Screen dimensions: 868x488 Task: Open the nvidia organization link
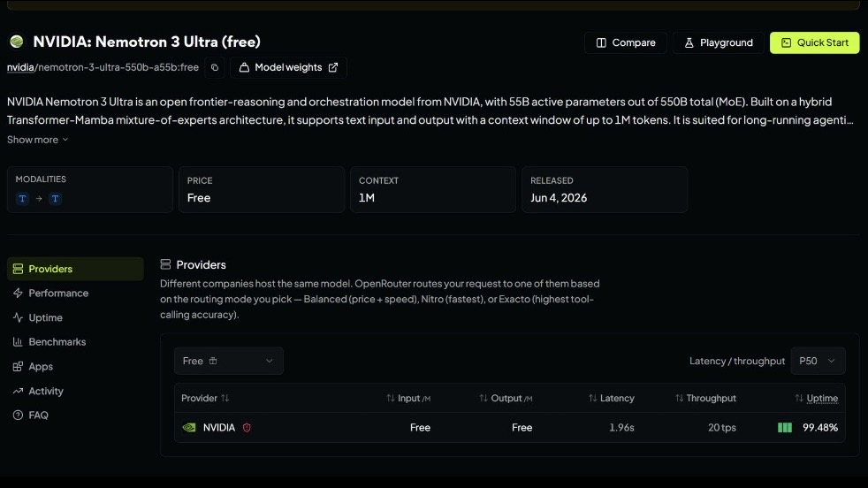[20, 67]
